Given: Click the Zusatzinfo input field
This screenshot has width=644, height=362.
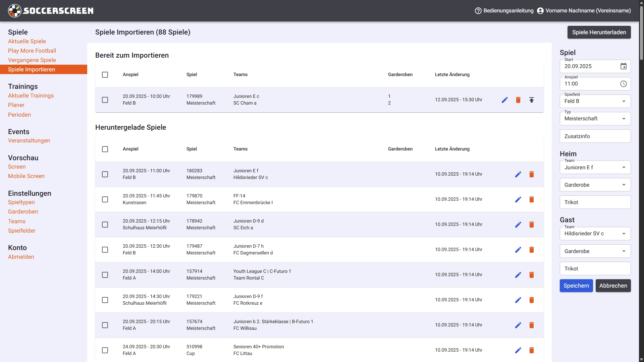Looking at the screenshot, I should click(595, 136).
